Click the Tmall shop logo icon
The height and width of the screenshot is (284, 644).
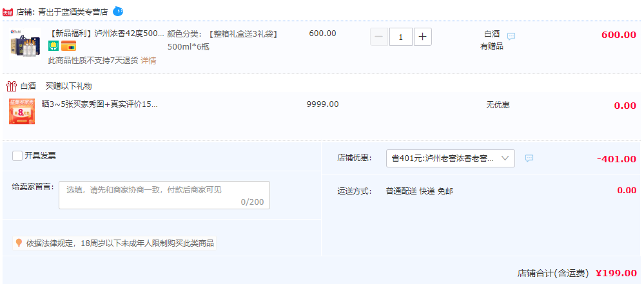(8, 12)
